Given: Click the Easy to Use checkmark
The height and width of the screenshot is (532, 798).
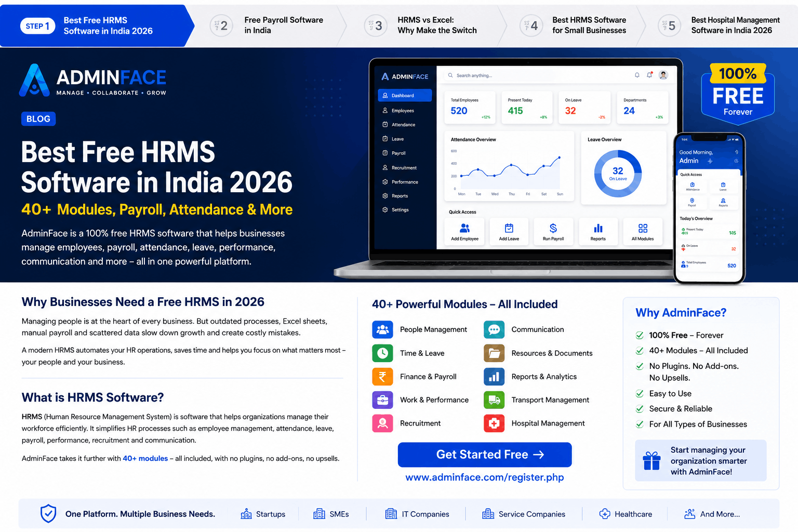Looking at the screenshot, I should (640, 394).
